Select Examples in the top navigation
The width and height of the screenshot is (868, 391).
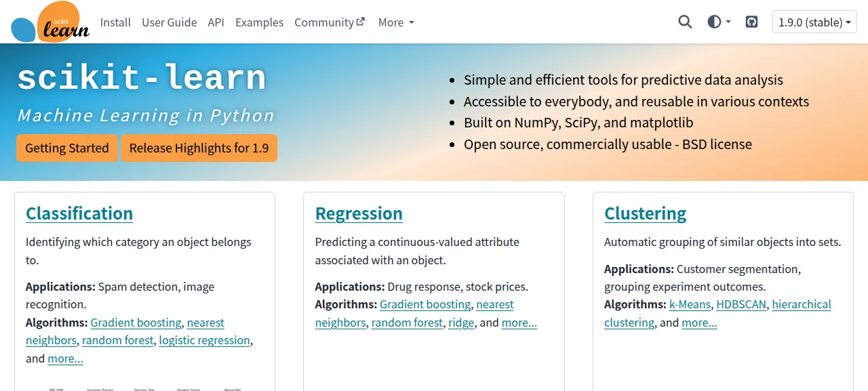click(259, 22)
